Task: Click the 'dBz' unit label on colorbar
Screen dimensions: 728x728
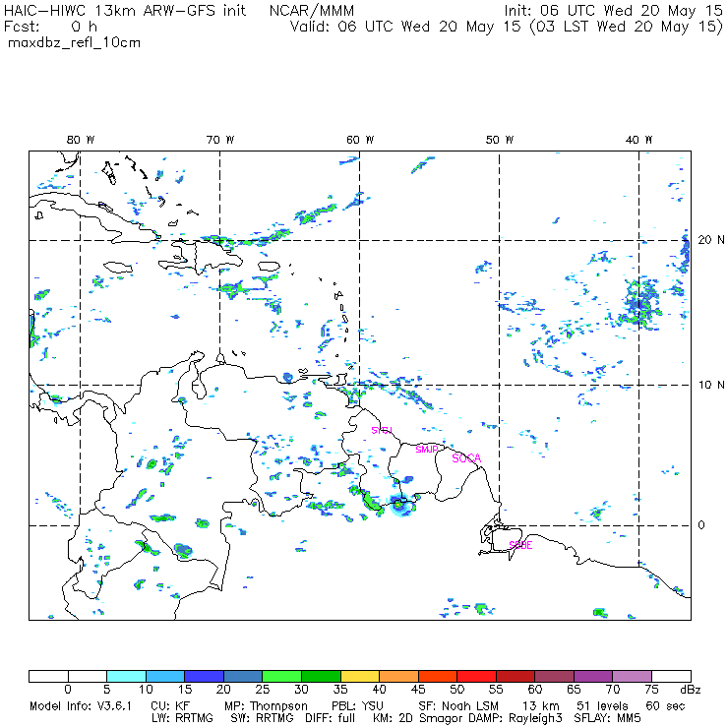Action: click(x=691, y=690)
